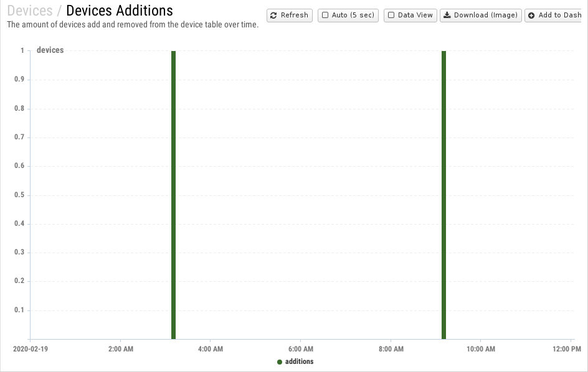Click the '2020-02-19' axis label
This screenshot has width=588, height=372.
(31, 349)
